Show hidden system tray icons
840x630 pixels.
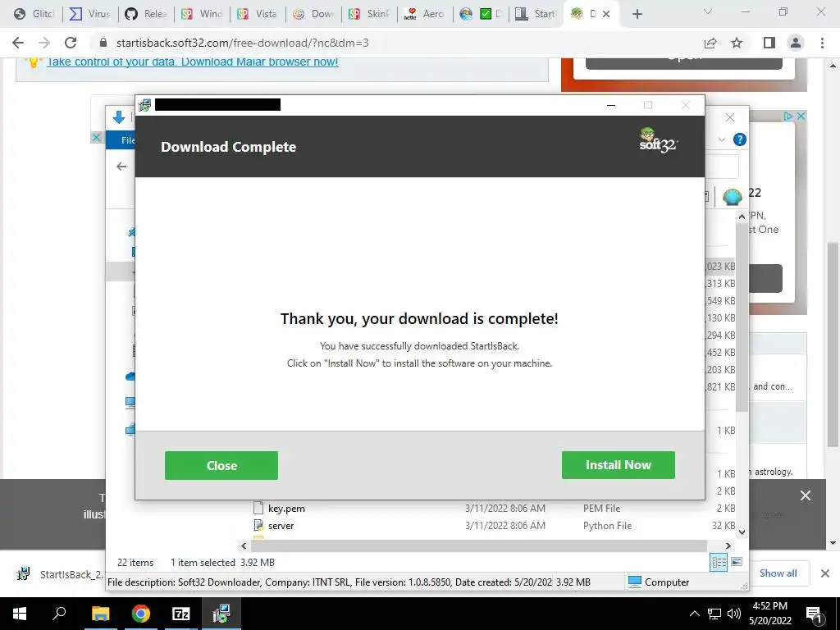pyautogui.click(x=694, y=614)
